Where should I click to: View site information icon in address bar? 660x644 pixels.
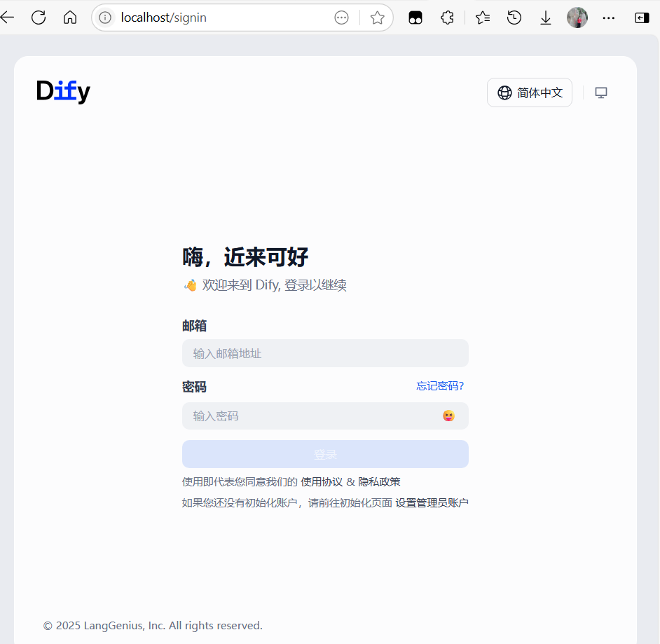coord(105,18)
